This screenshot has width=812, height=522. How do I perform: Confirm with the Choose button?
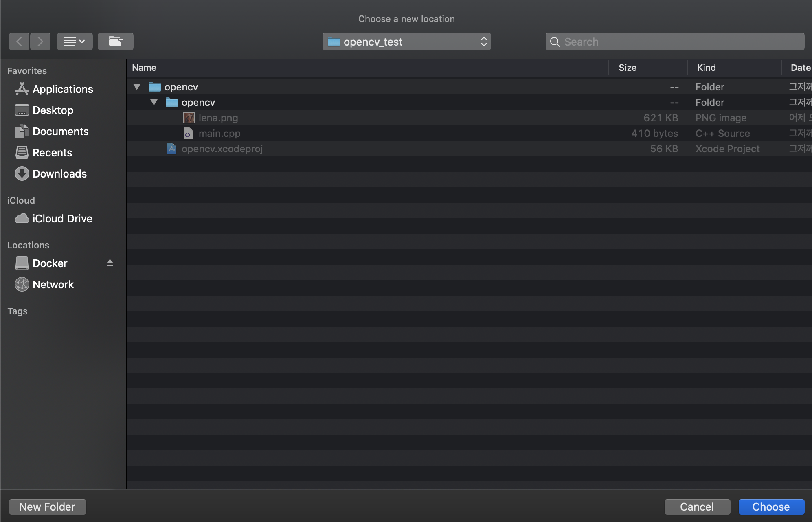[x=771, y=507]
